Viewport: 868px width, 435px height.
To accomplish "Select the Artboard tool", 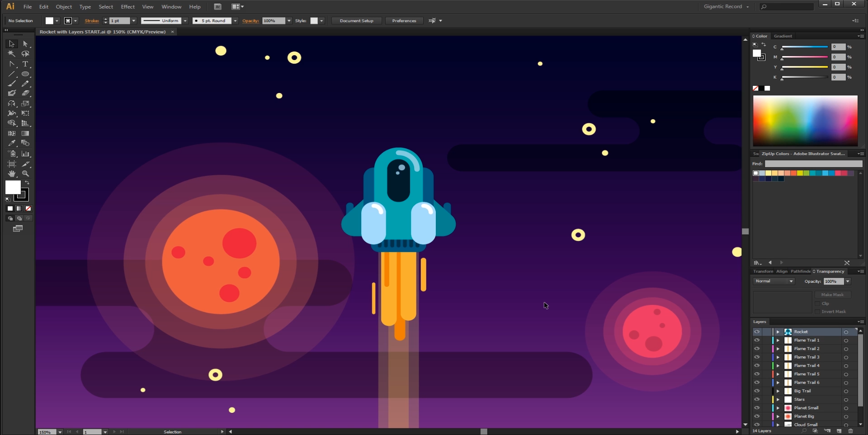I will coord(12,164).
